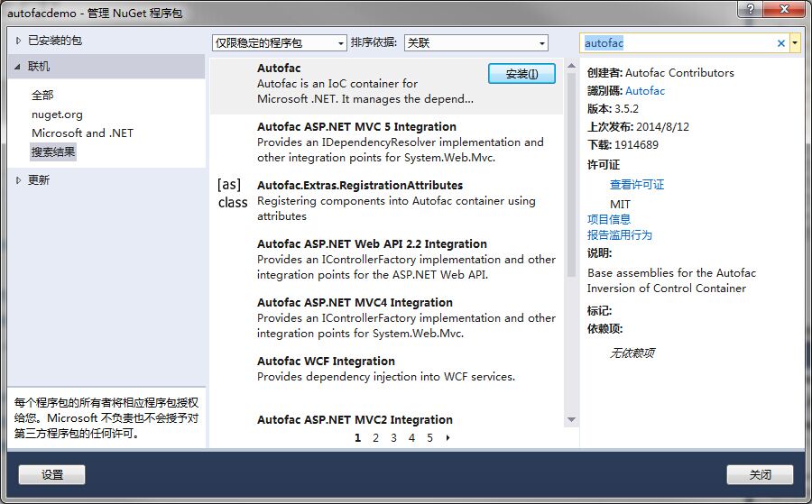Click into the autofac search field
812x504 pixels.
pyautogui.click(x=678, y=43)
